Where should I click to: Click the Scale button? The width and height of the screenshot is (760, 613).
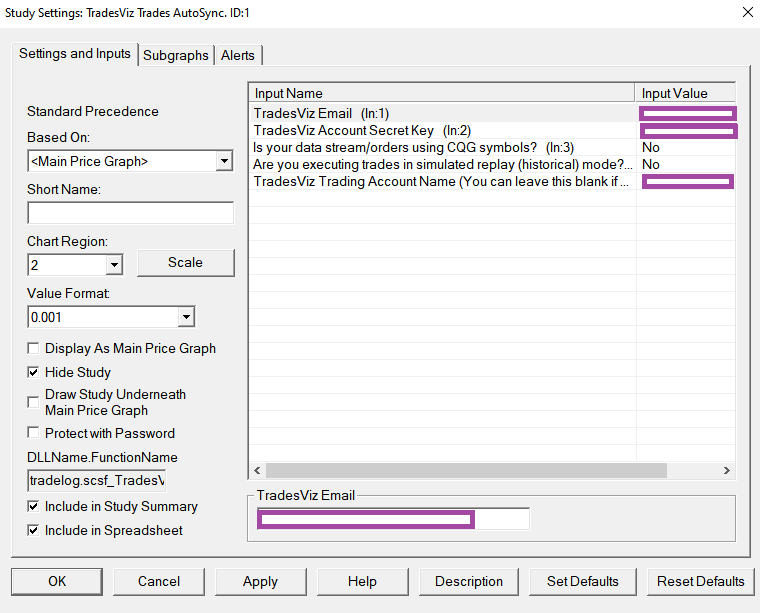186,263
